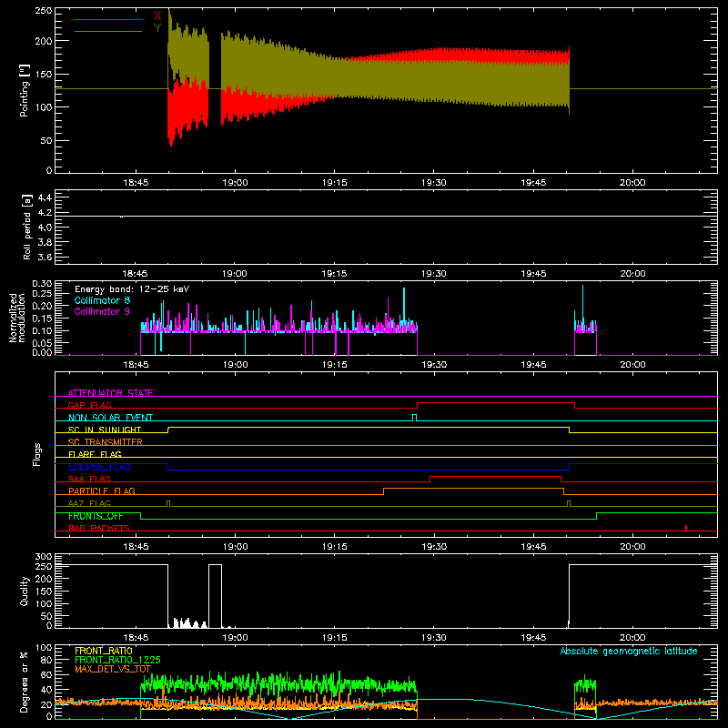Click the olive Y legend label
The height and width of the screenshot is (728, 728).
(x=157, y=28)
